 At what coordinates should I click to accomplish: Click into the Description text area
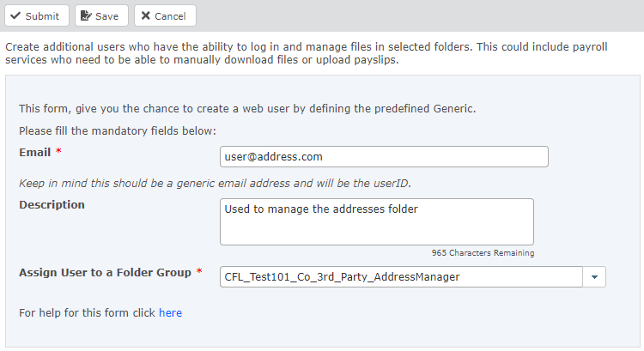click(x=377, y=222)
